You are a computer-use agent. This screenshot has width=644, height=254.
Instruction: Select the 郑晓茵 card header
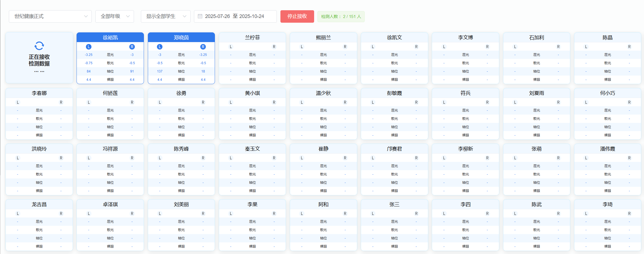[181, 38]
